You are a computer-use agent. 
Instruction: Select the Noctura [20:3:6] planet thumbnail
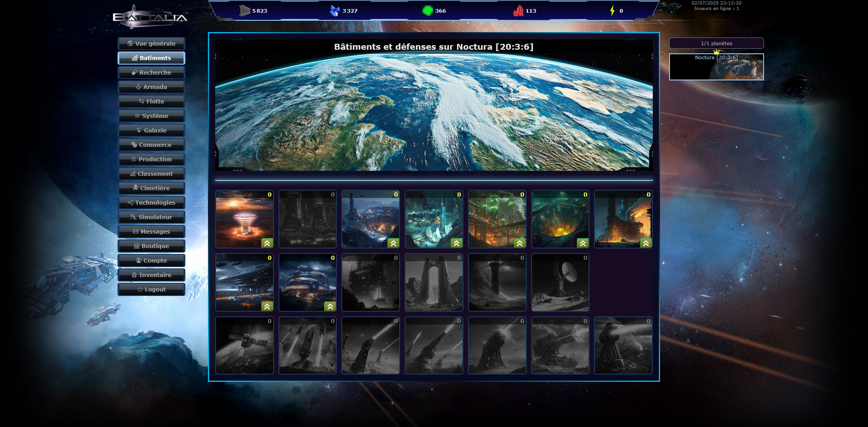pyautogui.click(x=717, y=67)
